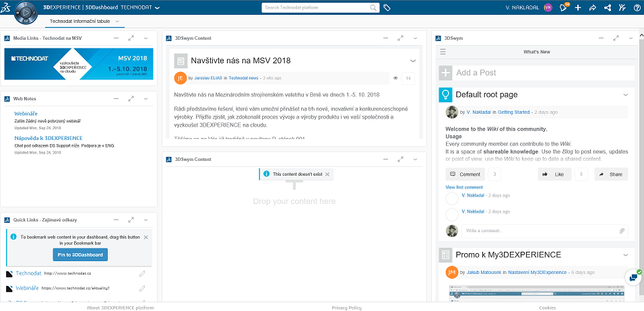Image resolution: width=644 pixels, height=311 pixels.
Task: Open Media Links widget chevron menu
Action: (x=146, y=38)
